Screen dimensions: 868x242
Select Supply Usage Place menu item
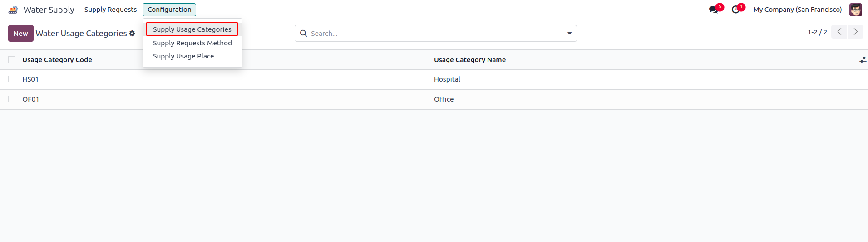coord(183,56)
